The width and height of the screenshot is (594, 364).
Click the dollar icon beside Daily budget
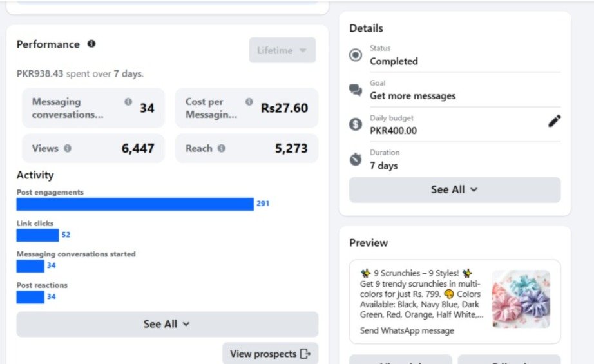pos(356,125)
